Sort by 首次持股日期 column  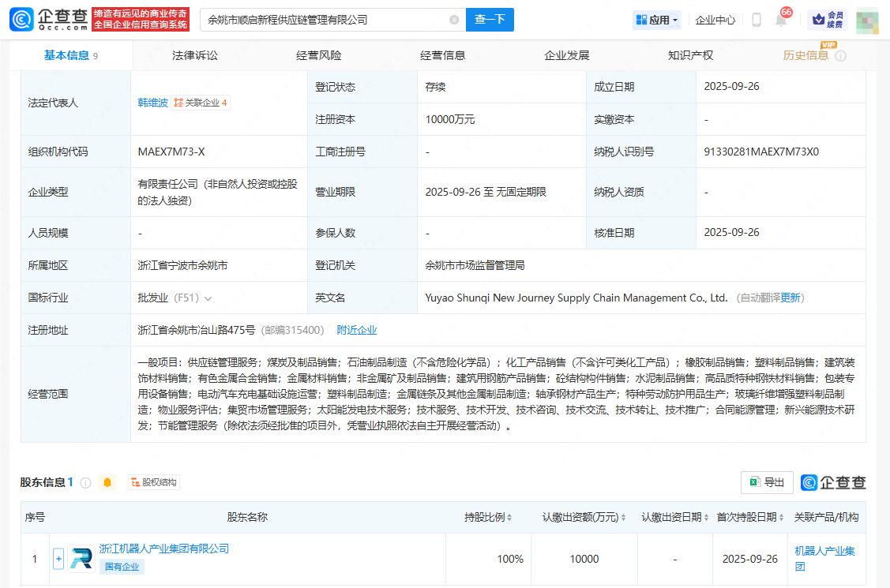pos(782,518)
